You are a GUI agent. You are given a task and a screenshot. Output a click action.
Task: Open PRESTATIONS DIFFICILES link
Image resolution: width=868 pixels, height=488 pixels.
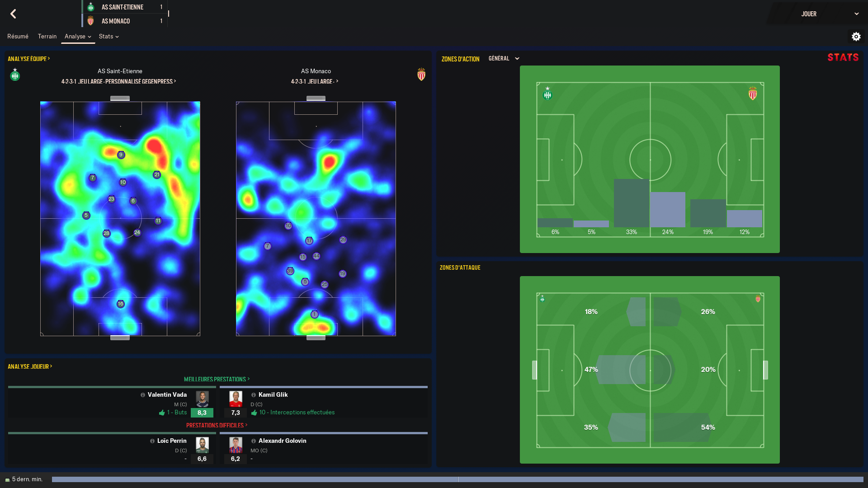217,425
